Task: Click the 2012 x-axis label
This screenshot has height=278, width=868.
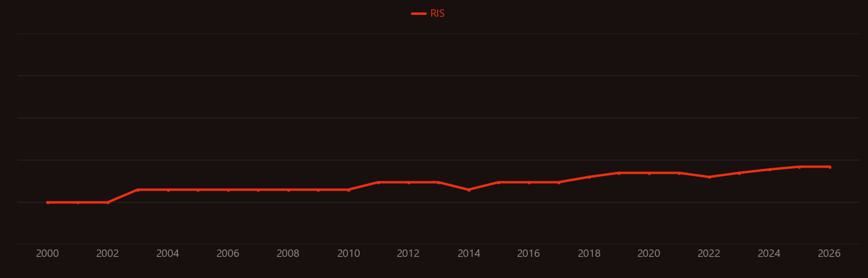Action: click(409, 254)
